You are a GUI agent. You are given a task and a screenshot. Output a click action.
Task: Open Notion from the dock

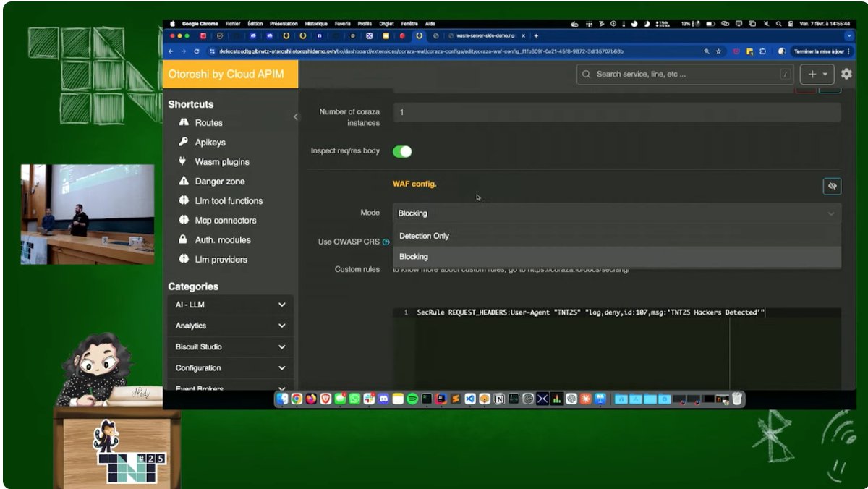coord(499,399)
